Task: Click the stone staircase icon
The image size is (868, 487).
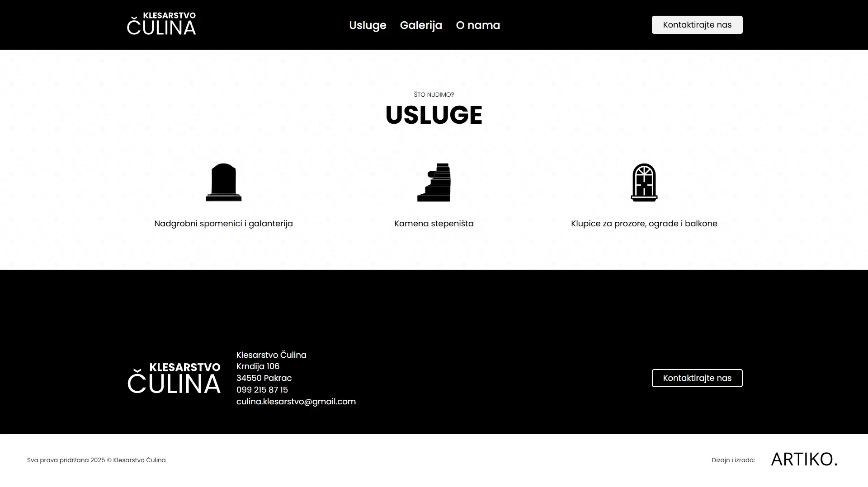Action: pos(434,183)
